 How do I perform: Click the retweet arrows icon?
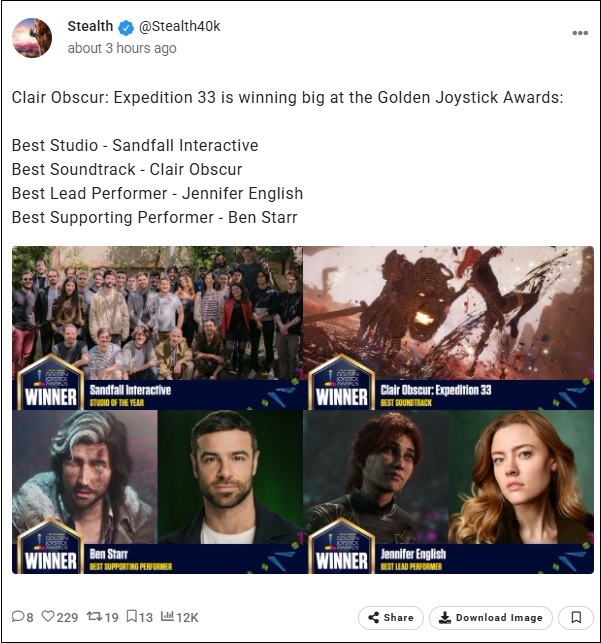tap(94, 616)
